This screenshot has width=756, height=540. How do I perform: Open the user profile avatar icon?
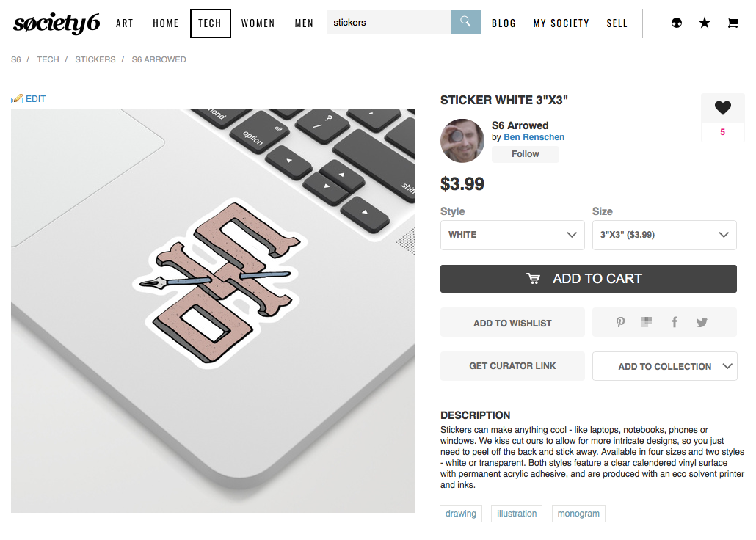coord(677,23)
